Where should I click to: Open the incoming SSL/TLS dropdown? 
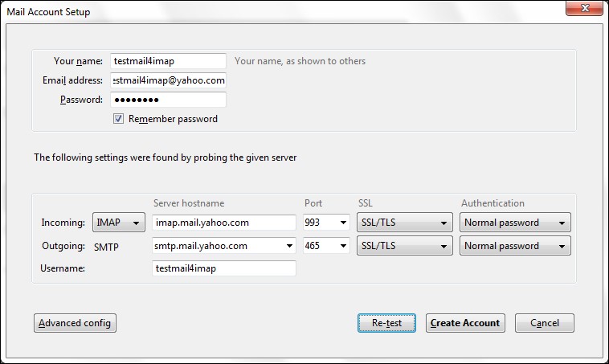pyautogui.click(x=404, y=223)
